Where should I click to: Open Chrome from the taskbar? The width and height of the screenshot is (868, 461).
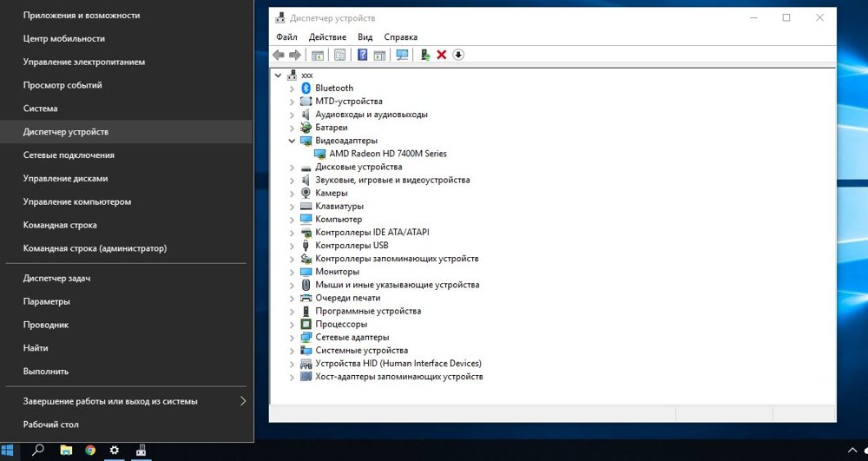(90, 450)
